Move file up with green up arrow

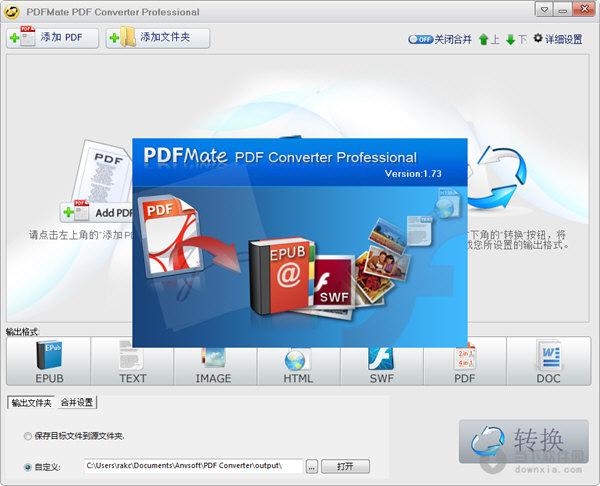point(483,39)
